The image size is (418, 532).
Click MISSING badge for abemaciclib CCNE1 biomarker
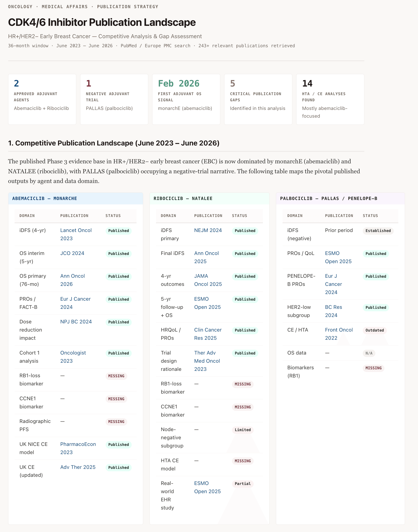[x=116, y=399]
